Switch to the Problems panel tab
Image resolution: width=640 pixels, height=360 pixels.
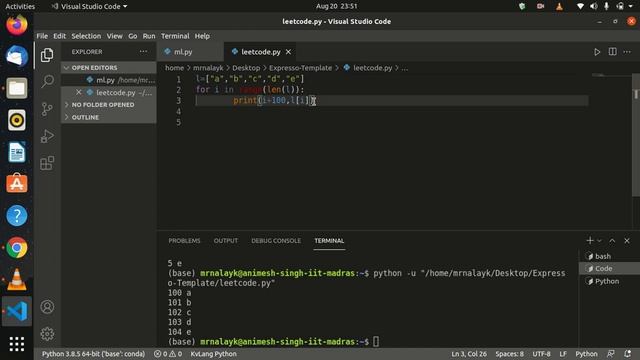[x=184, y=241]
